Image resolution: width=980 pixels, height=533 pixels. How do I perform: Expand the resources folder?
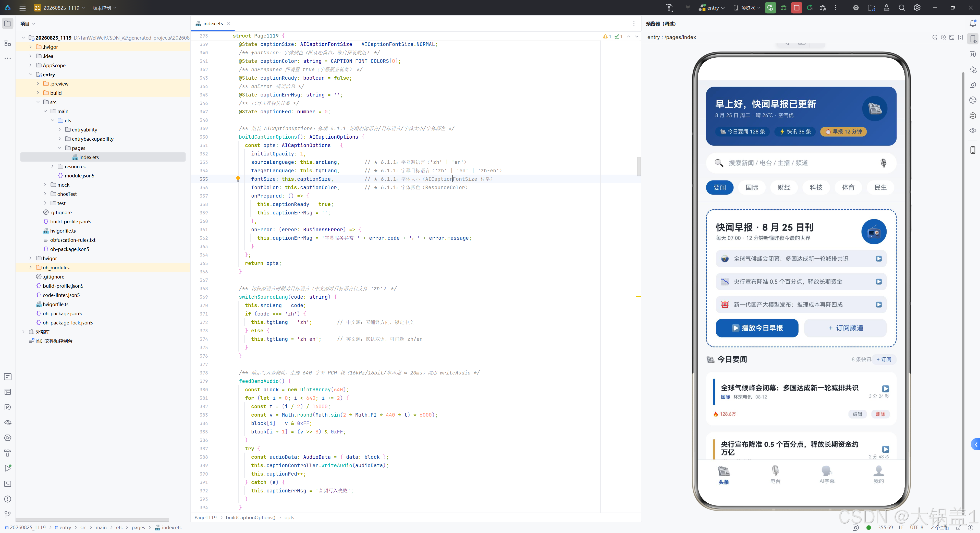[53, 166]
